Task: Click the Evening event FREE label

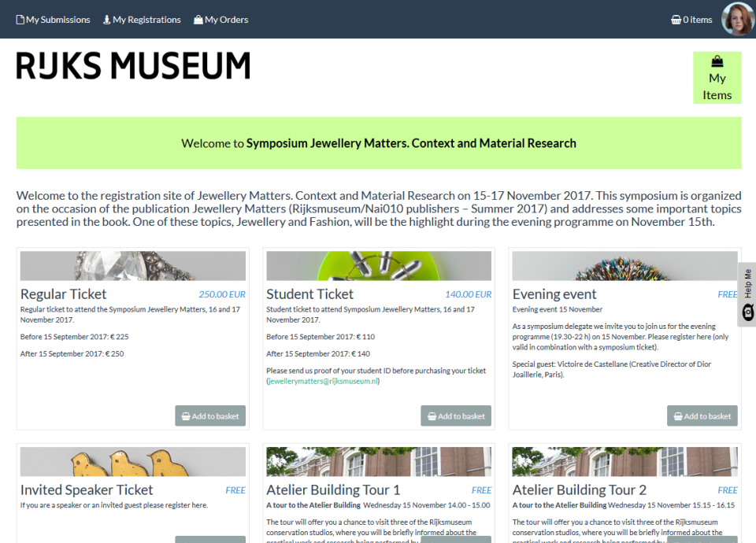Action: (x=728, y=294)
